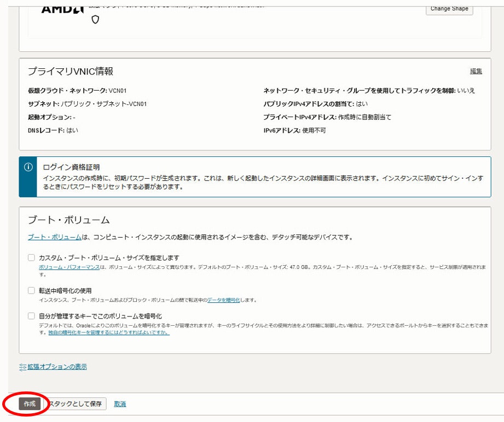
Task: Click the プライマリVNIC情報 heading
Action: coord(71,71)
